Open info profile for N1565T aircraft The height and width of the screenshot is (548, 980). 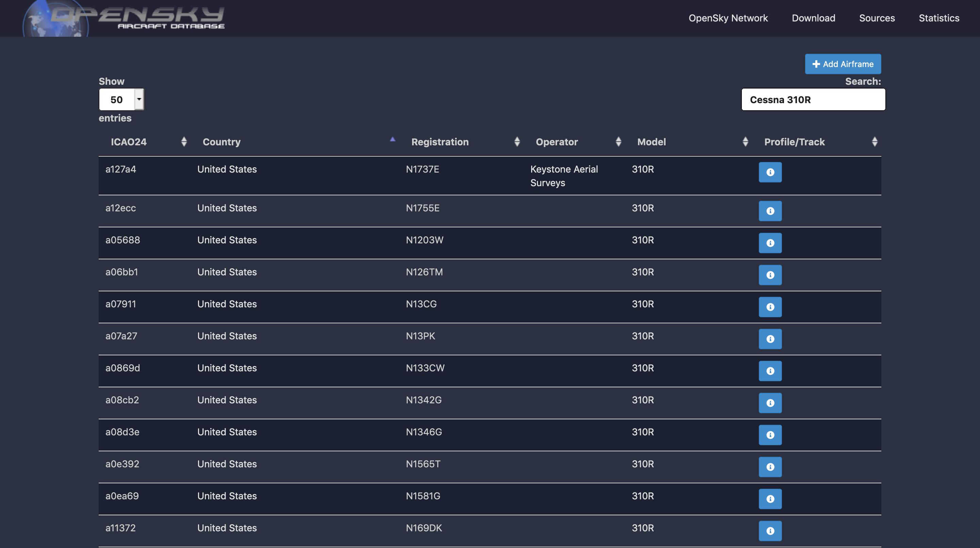770,467
